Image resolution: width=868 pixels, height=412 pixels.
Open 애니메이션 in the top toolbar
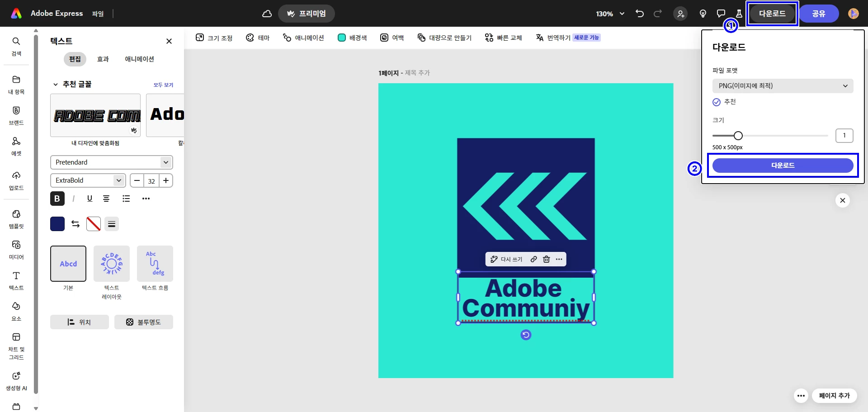point(303,38)
